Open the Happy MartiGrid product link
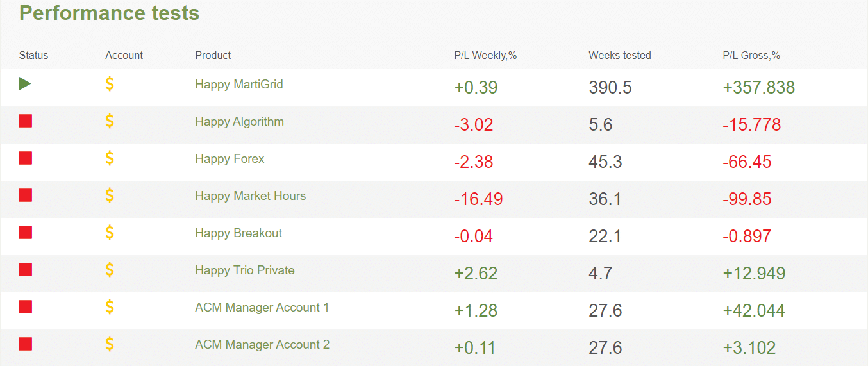The width and height of the screenshot is (868, 366). pyautogui.click(x=239, y=84)
